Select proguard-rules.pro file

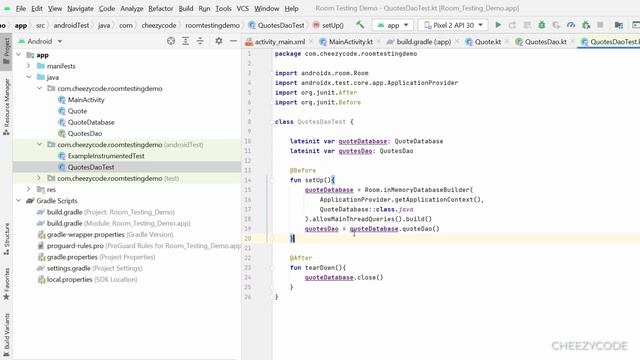click(139, 246)
